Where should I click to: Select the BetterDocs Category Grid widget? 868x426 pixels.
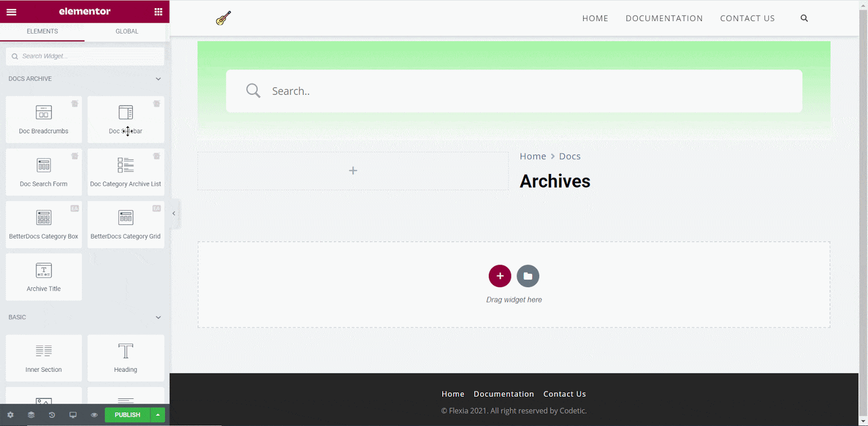pos(126,224)
